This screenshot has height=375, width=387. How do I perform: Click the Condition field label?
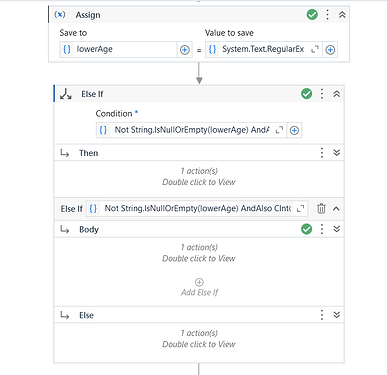pos(114,114)
